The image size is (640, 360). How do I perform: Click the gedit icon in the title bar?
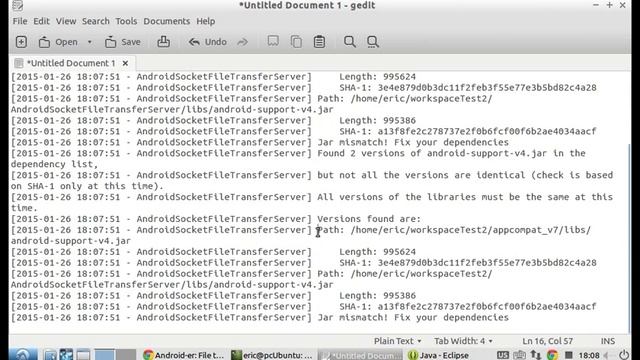coord(18,6)
